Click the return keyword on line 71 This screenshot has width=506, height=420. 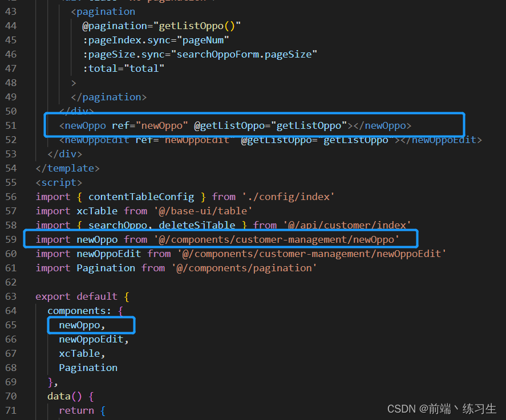coord(76,410)
